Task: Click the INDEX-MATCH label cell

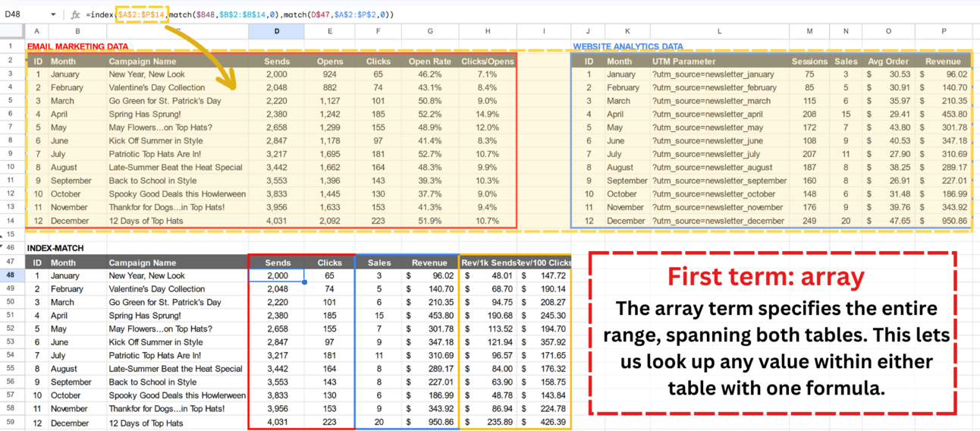Action: [x=55, y=248]
